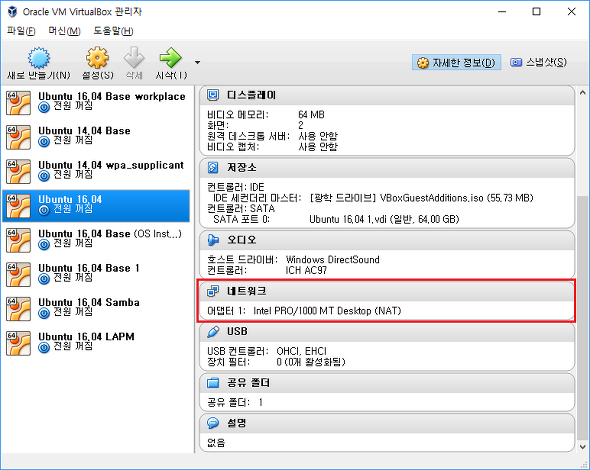Click the Delete (삭제) arrow icon
Viewport: 590px width, 470px height.
click(x=134, y=58)
